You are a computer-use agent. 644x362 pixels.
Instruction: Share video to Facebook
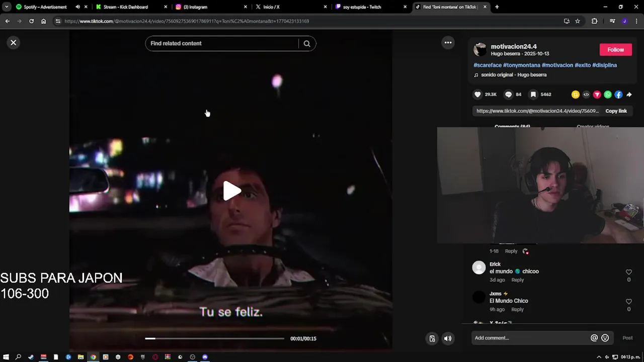pyautogui.click(x=618, y=95)
